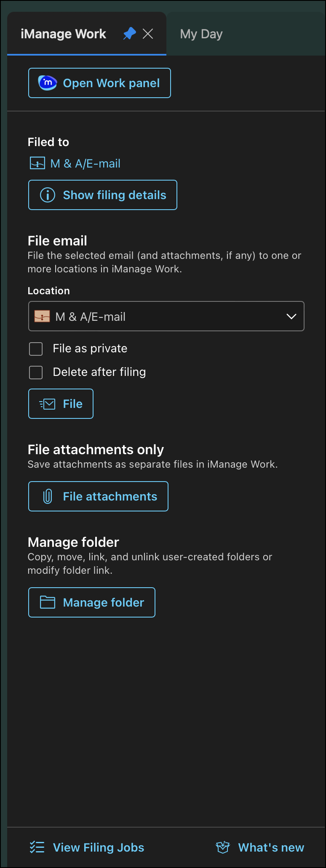The height and width of the screenshot is (868, 326).
Task: Click the filed folder icon beside M & A/E-mail link
Action: (x=37, y=163)
